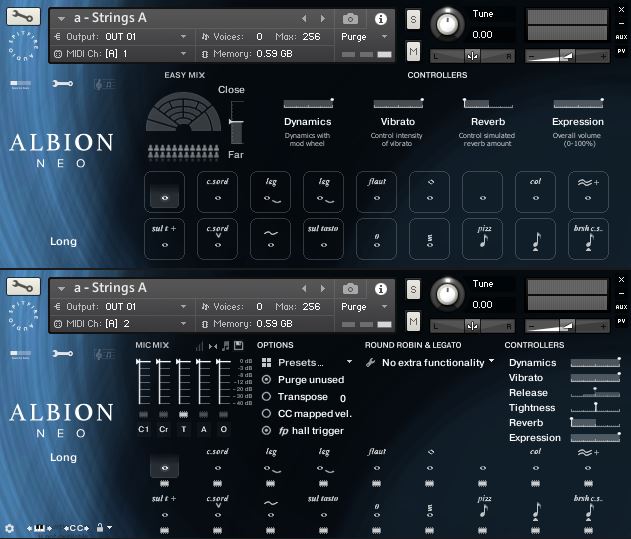Open the snapshot camera in bottom instrument
The image size is (631, 539).
click(x=350, y=289)
